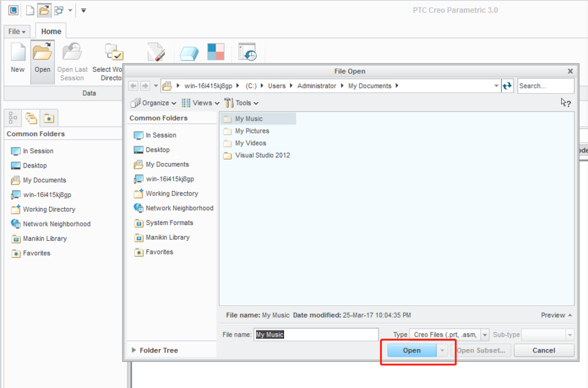Viewport: 588px width, 388px height.
Task: Select In Session in dialog folders
Action: 155,135
